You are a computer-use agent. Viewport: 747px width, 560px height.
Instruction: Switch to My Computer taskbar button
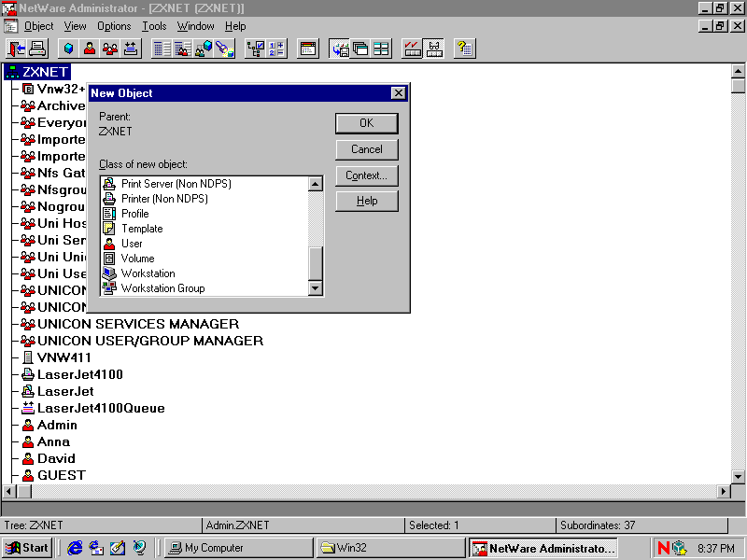[x=239, y=548]
